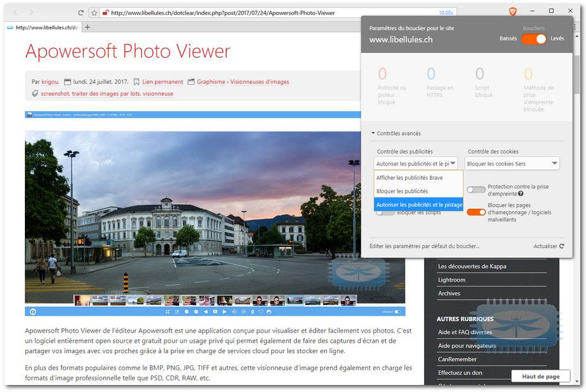Image resolution: width=586 pixels, height=392 pixels.
Task: Click the favicon on the libellules.ch tab
Action: point(10,27)
